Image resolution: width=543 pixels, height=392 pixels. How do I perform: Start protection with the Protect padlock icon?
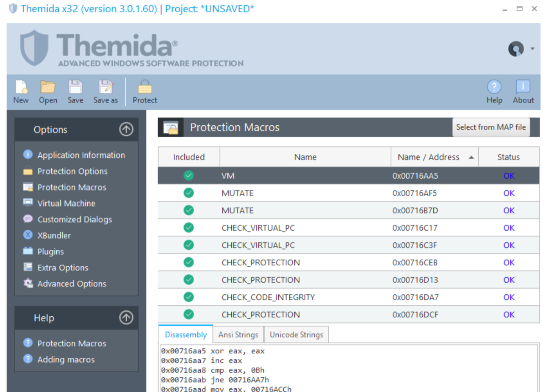145,87
